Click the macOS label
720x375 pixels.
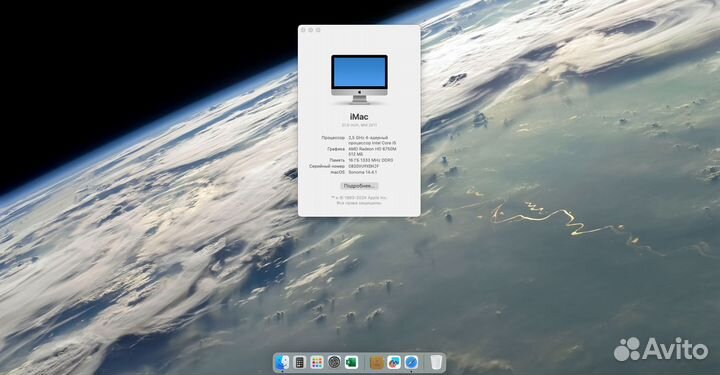(x=338, y=172)
